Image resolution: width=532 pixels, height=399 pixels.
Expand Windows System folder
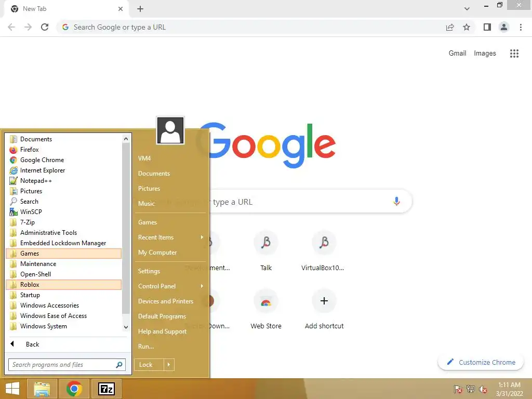point(63,326)
